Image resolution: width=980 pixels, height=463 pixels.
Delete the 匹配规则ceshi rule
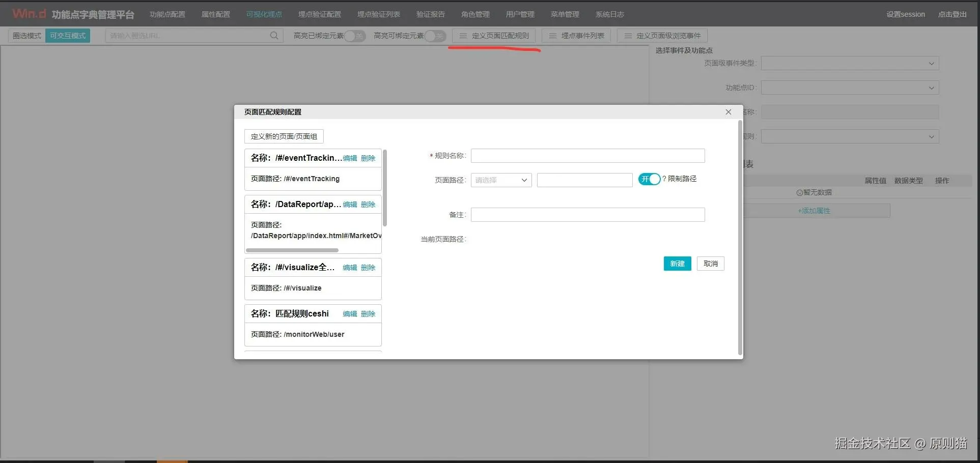coord(368,314)
